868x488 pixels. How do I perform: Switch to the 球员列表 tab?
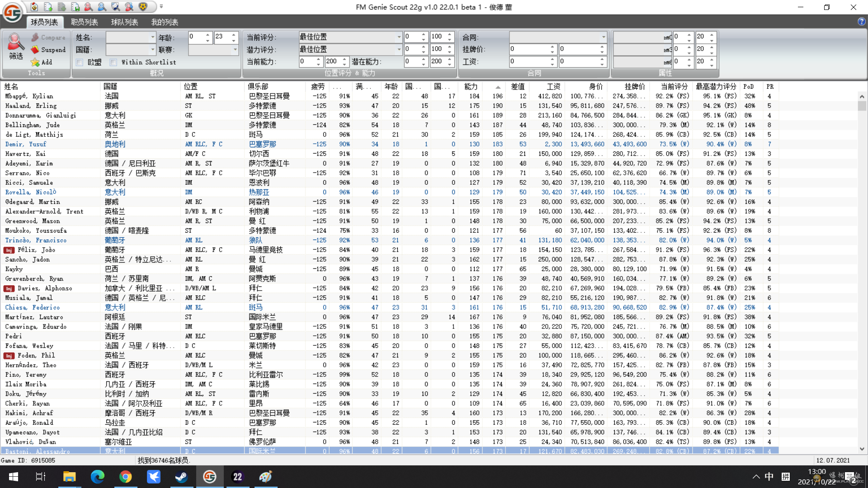pyautogui.click(x=44, y=22)
